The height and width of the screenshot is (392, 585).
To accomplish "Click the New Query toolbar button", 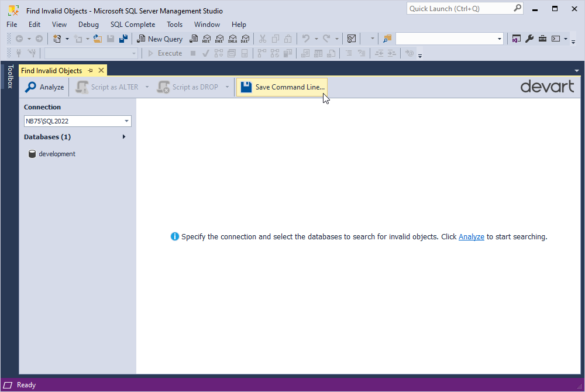I will click(x=160, y=39).
